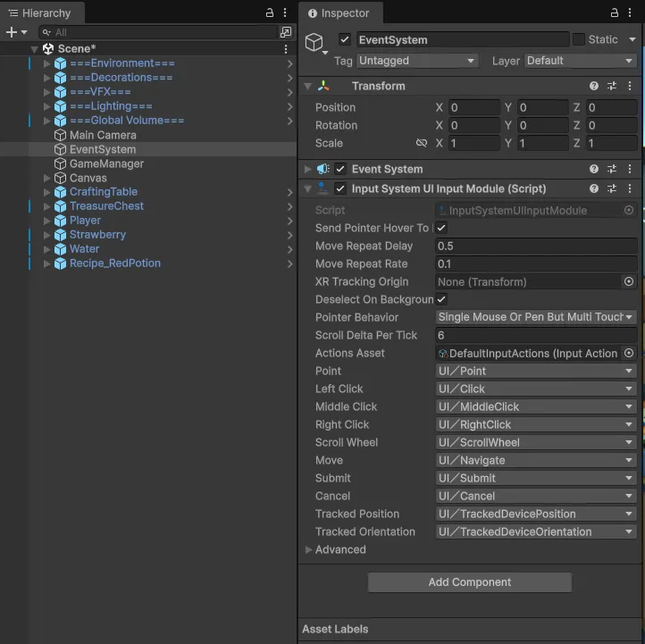The height and width of the screenshot is (644, 645).
Task: Click the Add Component button
Action: [x=469, y=582]
